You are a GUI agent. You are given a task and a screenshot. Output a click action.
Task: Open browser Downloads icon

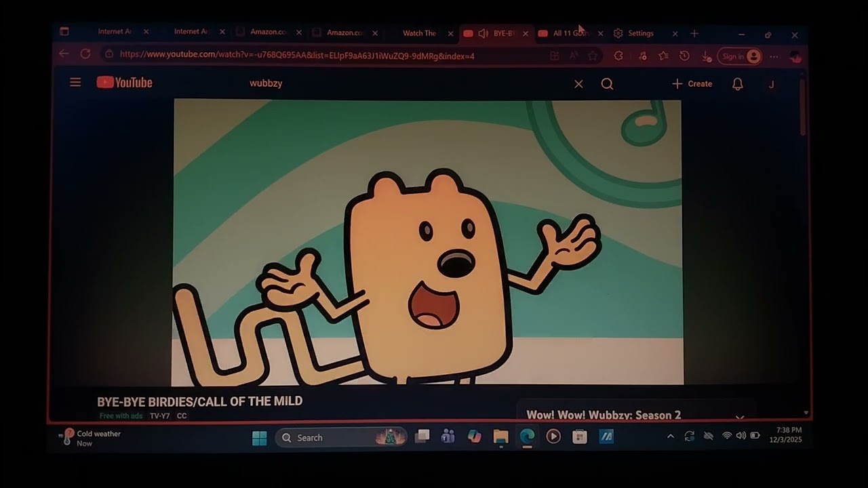point(706,56)
